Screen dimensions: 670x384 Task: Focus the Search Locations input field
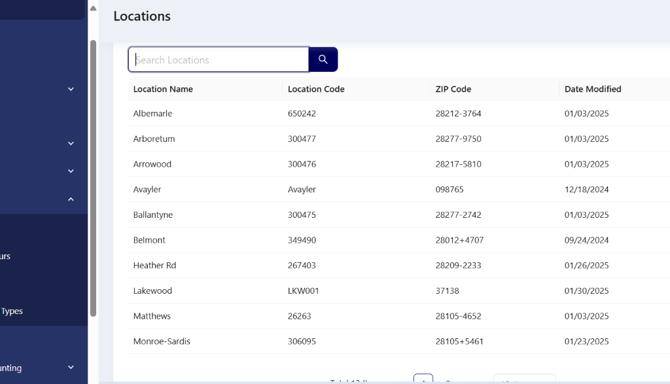[218, 59]
